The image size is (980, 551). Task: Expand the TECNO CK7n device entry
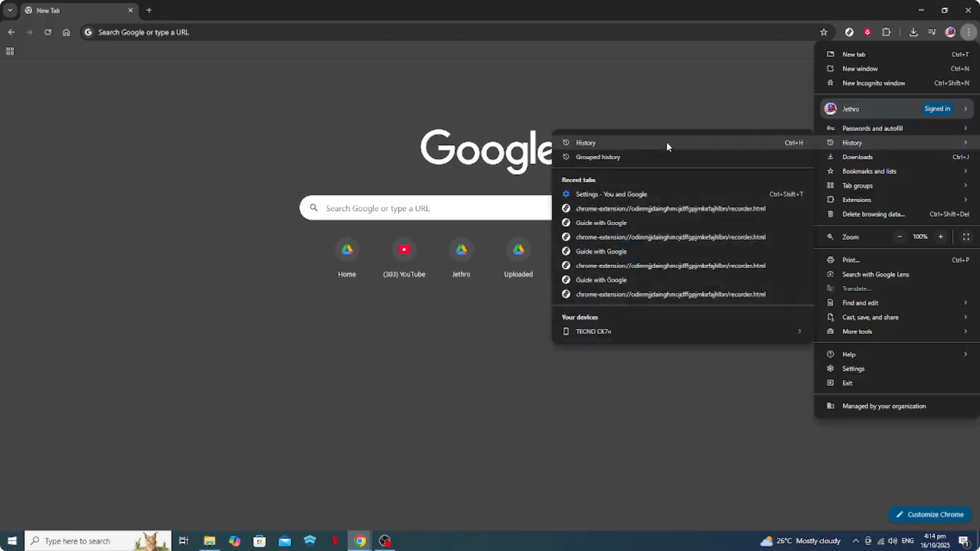pos(799,331)
